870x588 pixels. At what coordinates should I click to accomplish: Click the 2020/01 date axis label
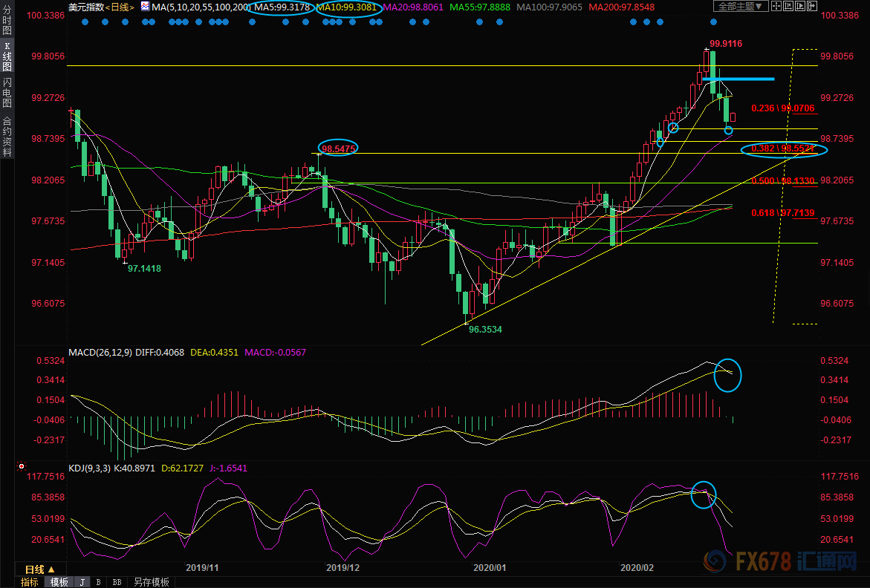pos(490,568)
